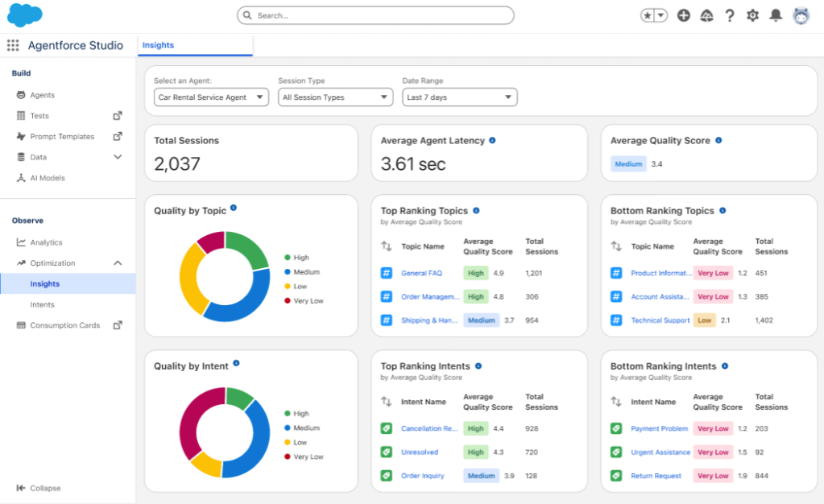The width and height of the screenshot is (824, 504).
Task: Click the global create plus icon
Action: 683,15
